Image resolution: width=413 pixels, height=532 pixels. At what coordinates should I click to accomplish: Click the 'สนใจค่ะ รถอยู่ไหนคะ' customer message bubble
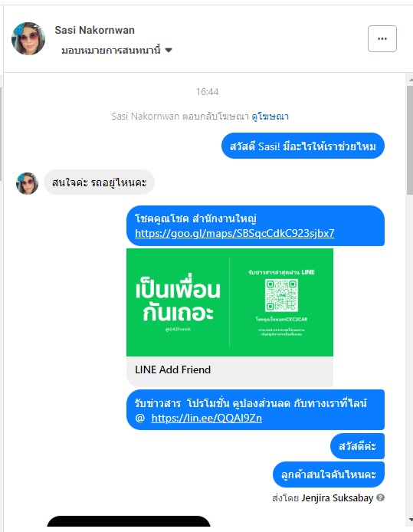99,182
